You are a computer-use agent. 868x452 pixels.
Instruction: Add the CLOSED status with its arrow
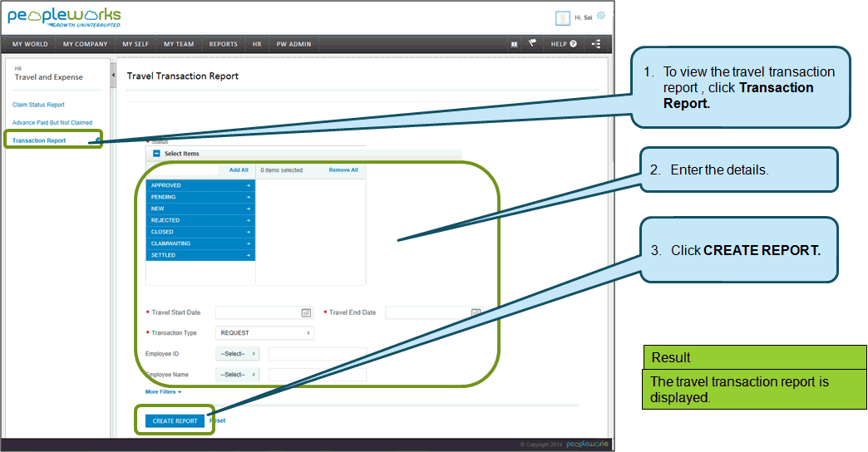(248, 232)
